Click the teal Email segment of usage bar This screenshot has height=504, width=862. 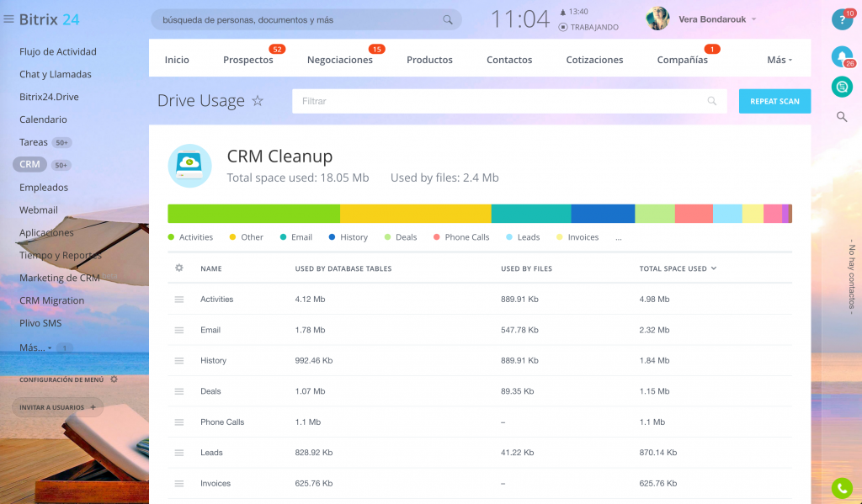point(531,214)
